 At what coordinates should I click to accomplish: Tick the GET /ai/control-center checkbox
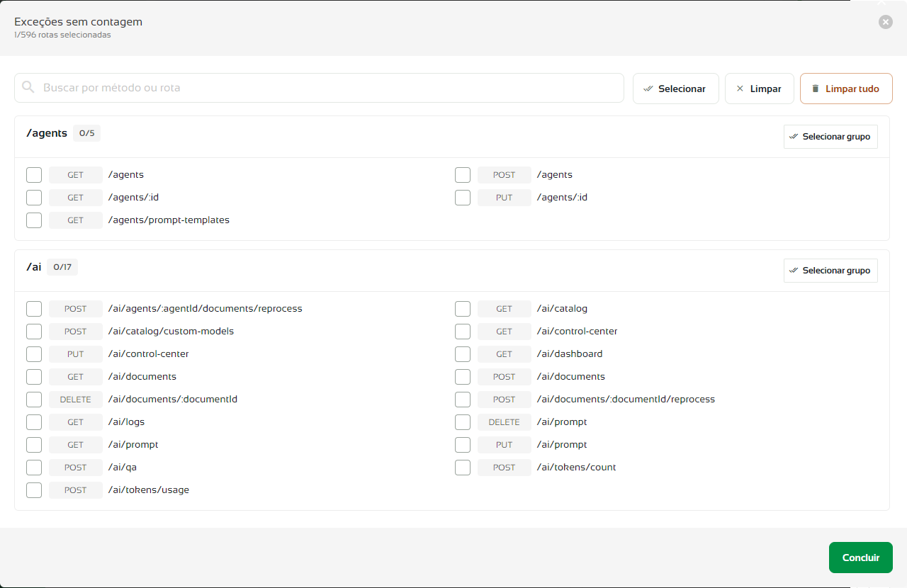(x=463, y=332)
